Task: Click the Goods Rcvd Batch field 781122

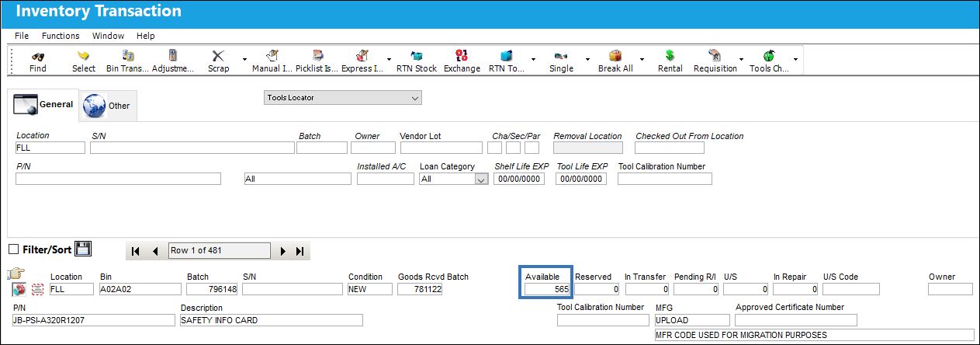Action: [x=421, y=289]
